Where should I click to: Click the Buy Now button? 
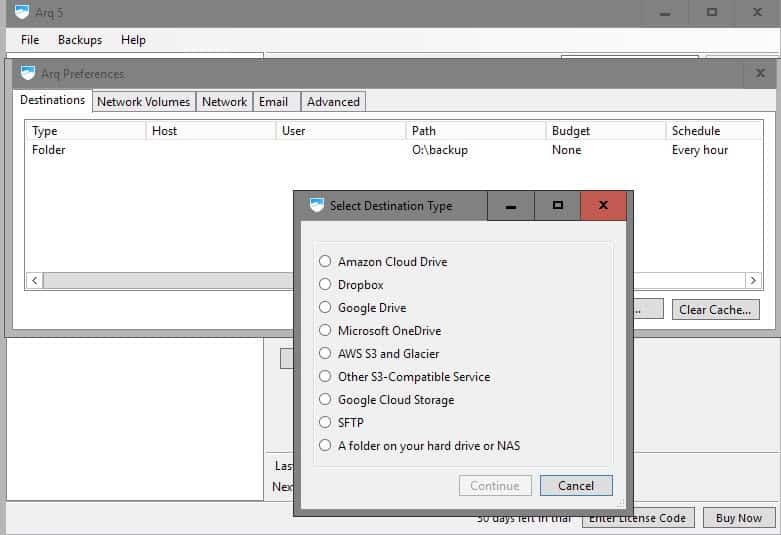pyautogui.click(x=739, y=518)
